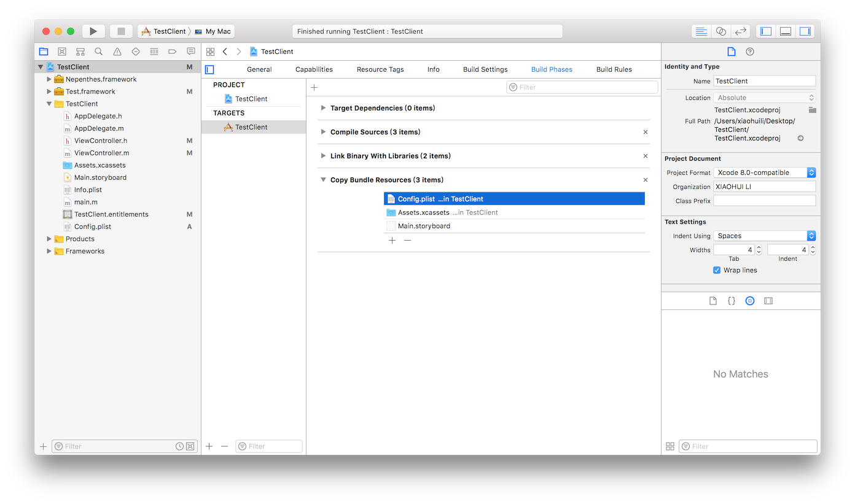Add a file using the navigator's bottom plus button
The width and height of the screenshot is (855, 504).
43,446
